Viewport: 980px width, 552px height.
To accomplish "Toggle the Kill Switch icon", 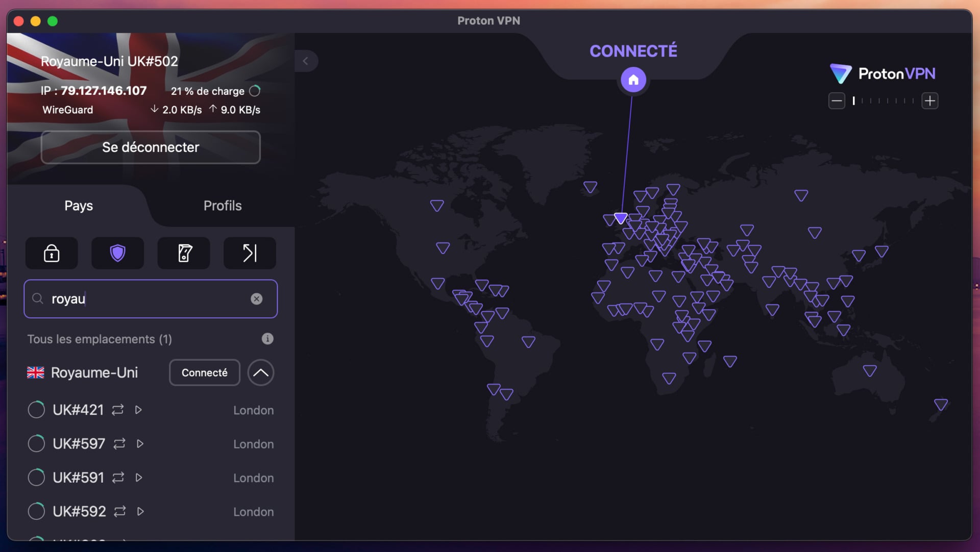I will coord(183,253).
